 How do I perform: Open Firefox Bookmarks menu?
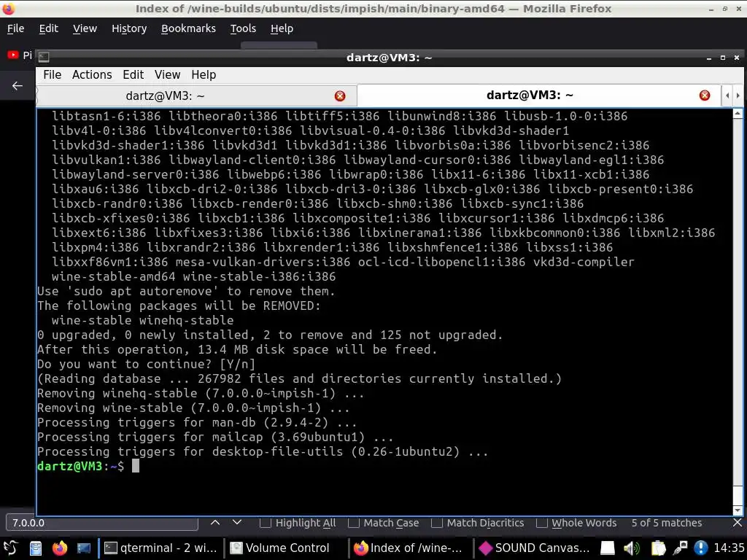(x=188, y=28)
